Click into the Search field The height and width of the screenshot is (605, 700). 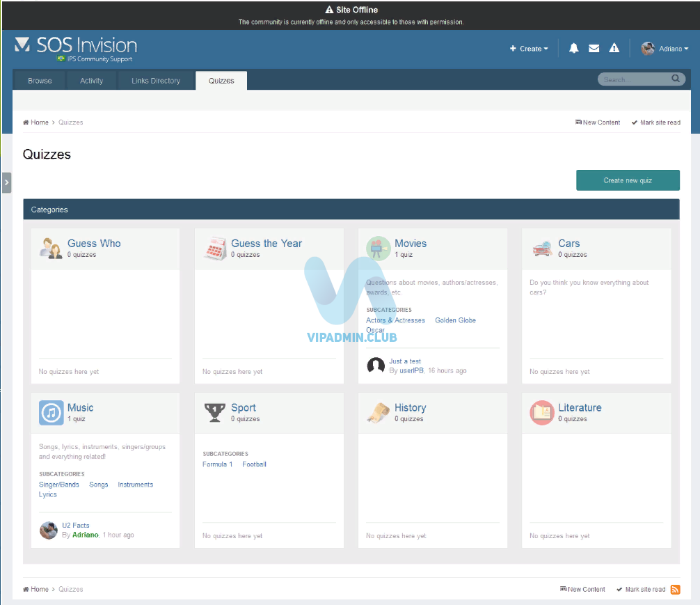[636, 79]
